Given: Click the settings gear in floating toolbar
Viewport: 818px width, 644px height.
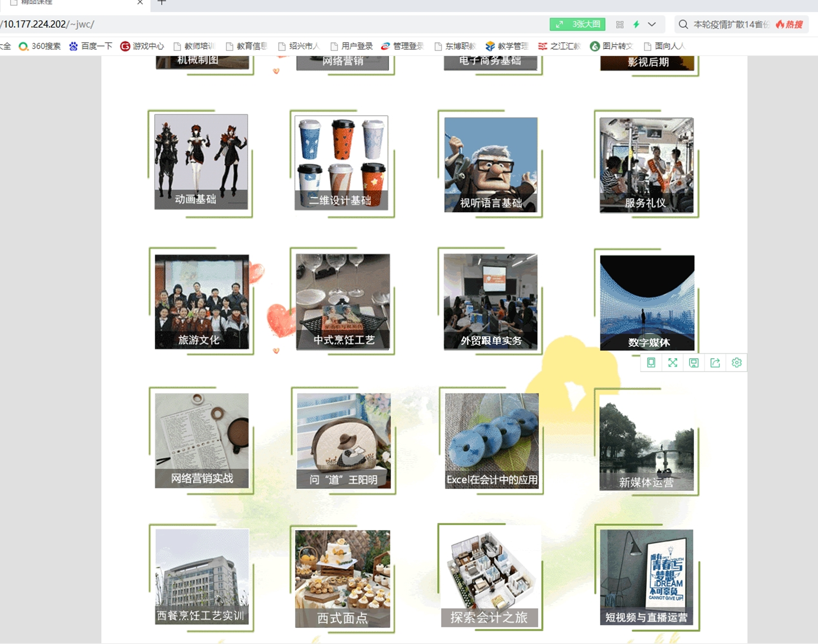Looking at the screenshot, I should click(736, 362).
